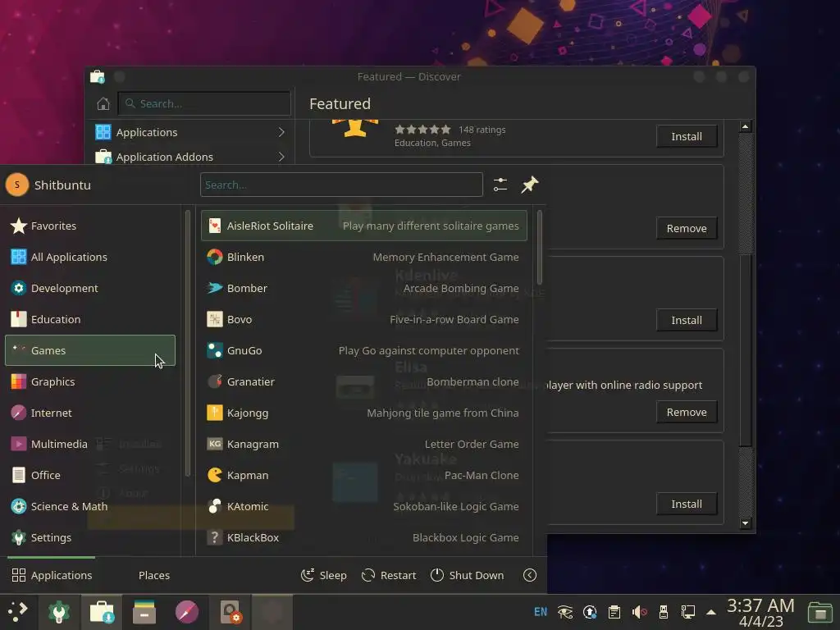The height and width of the screenshot is (630, 840).
Task: Install the app with 148 ratings
Action: pos(687,137)
